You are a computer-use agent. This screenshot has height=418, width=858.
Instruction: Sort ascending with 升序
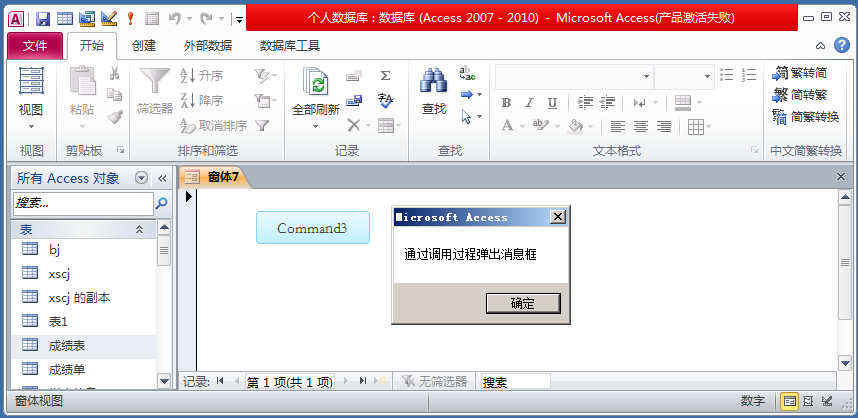click(x=201, y=76)
